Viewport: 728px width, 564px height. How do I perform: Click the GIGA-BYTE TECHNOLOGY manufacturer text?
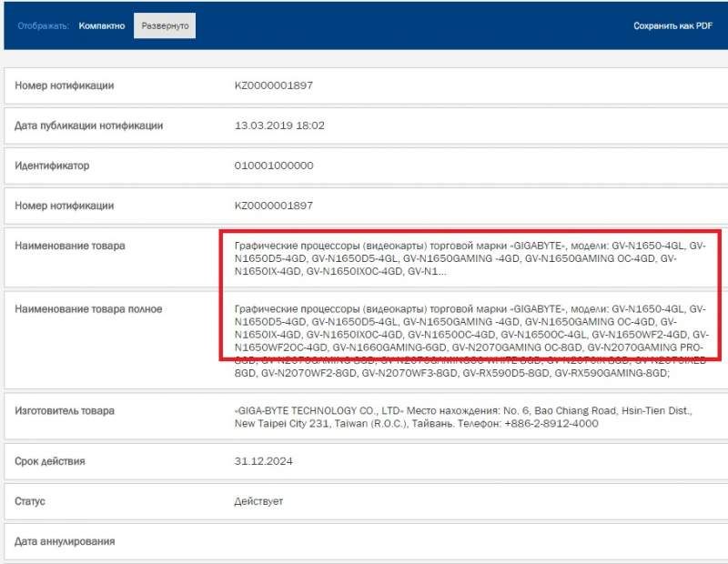click(463, 417)
